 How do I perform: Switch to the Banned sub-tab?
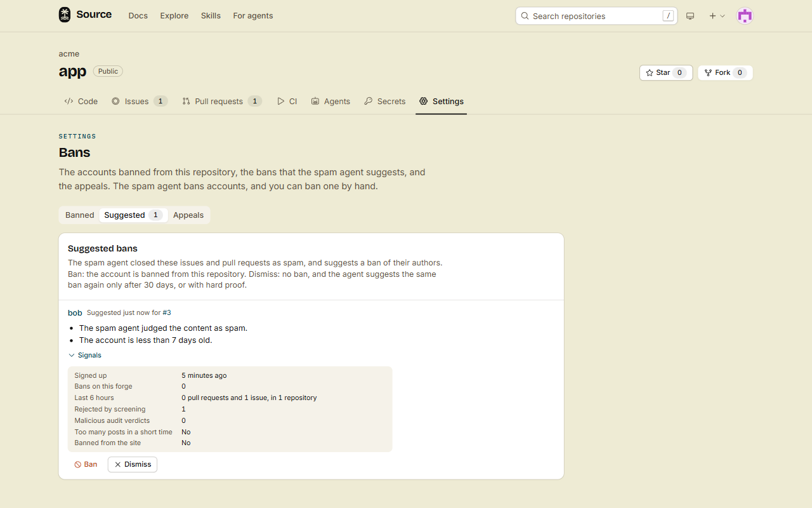point(80,215)
